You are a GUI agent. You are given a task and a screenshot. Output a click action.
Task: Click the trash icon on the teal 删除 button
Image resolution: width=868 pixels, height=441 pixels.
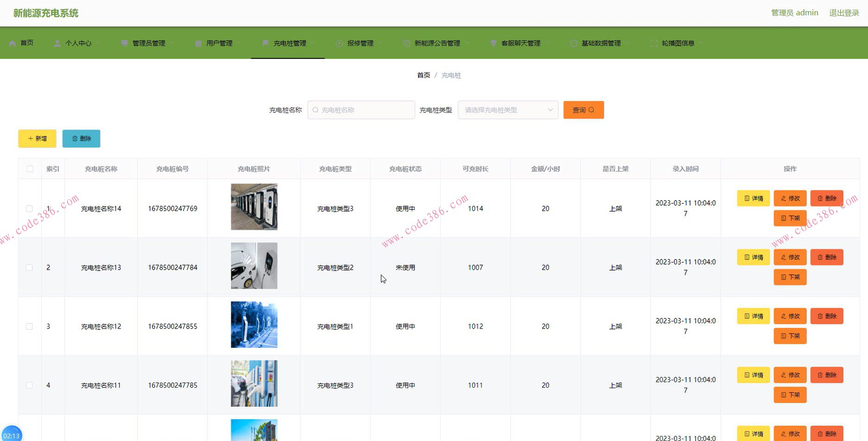[x=76, y=138]
